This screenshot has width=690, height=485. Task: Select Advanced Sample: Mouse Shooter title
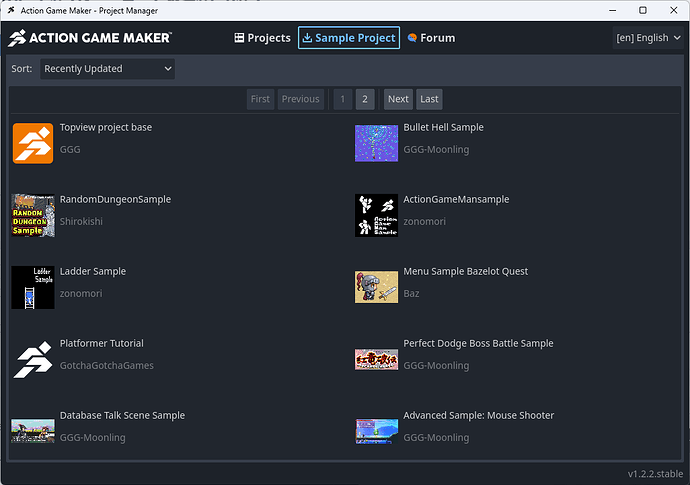[x=479, y=415]
